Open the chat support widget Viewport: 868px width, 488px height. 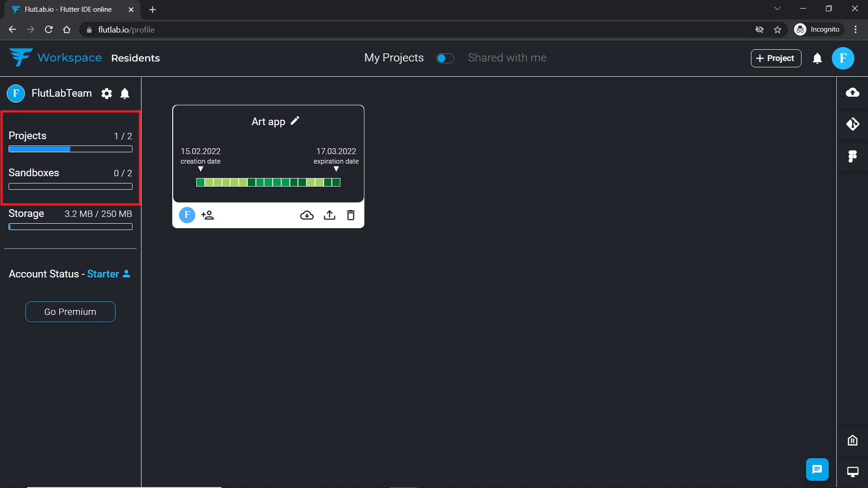(x=817, y=469)
